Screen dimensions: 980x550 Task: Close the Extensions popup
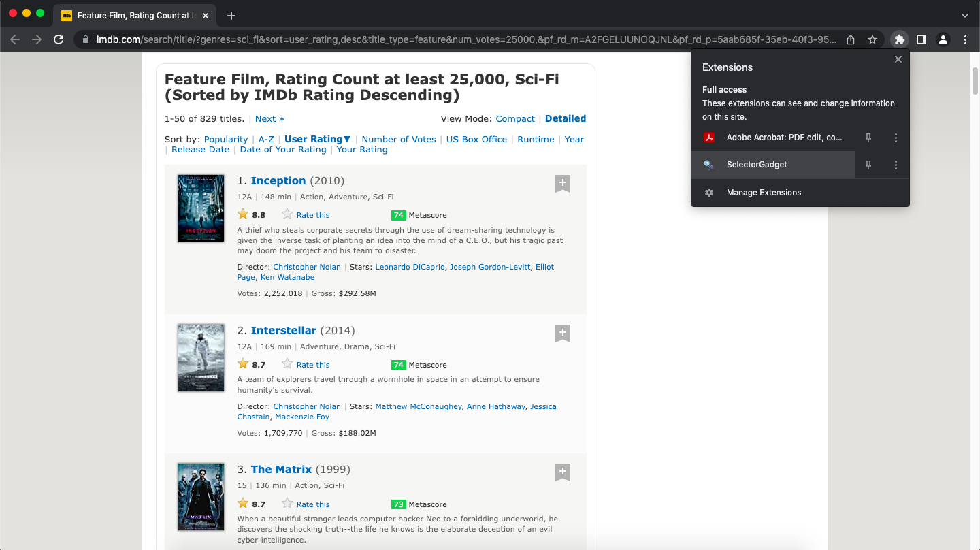pyautogui.click(x=898, y=59)
